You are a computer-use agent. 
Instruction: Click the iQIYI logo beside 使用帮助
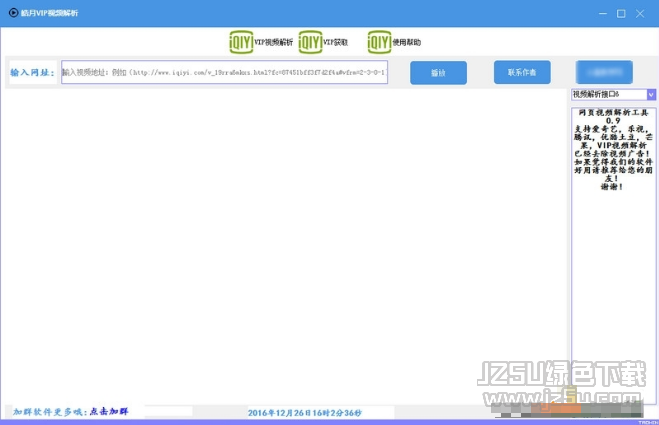coord(379,41)
